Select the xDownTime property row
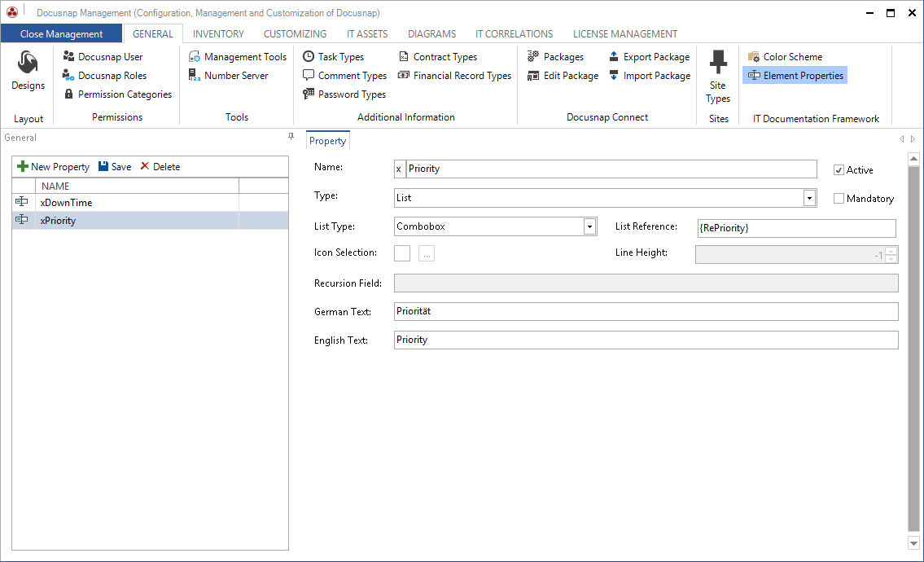 tap(150, 202)
